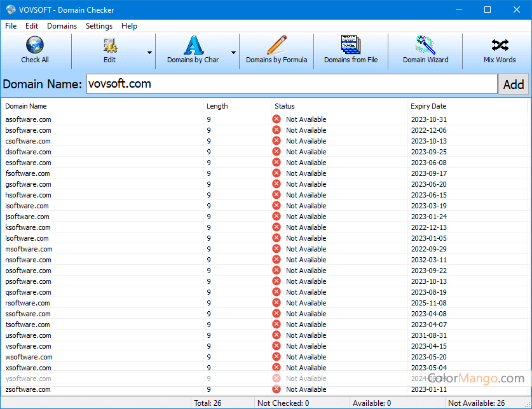532x409 pixels.
Task: Sort by the Length column header
Action: point(217,106)
